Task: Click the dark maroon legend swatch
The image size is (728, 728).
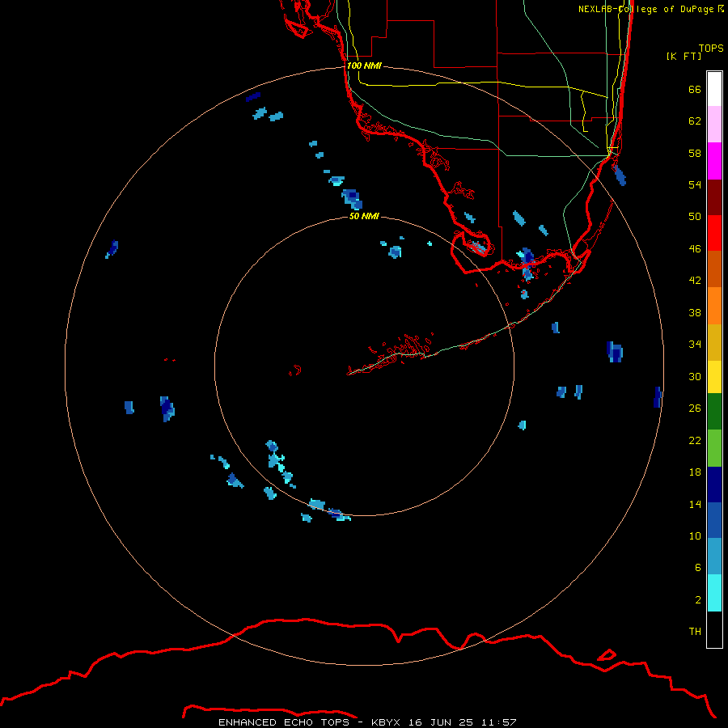Action: (714, 197)
